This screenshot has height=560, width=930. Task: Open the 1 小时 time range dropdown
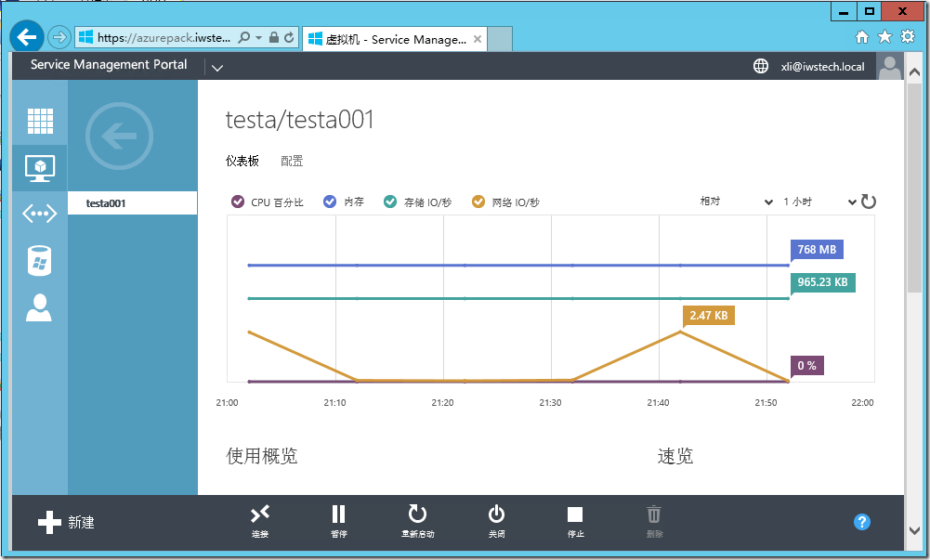pyautogui.click(x=819, y=202)
